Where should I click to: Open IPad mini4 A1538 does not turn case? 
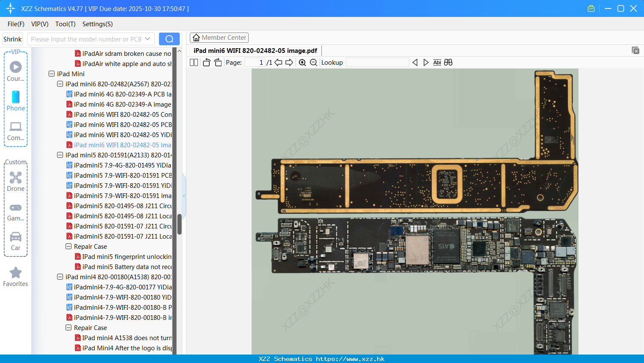tap(123, 338)
